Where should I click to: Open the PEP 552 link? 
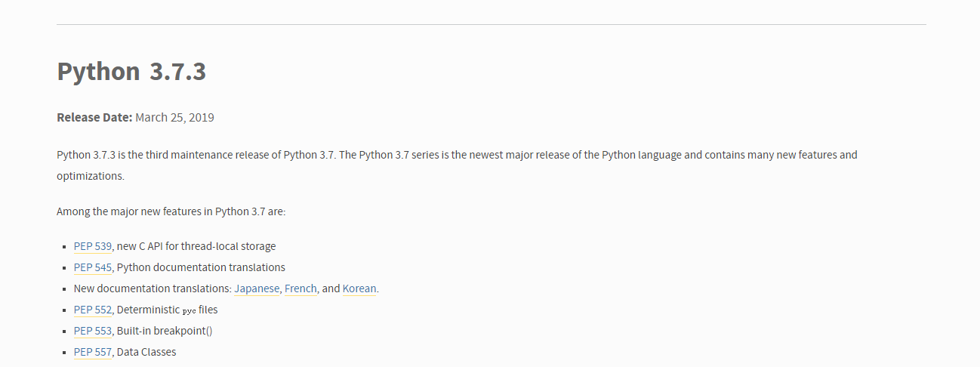pos(93,310)
